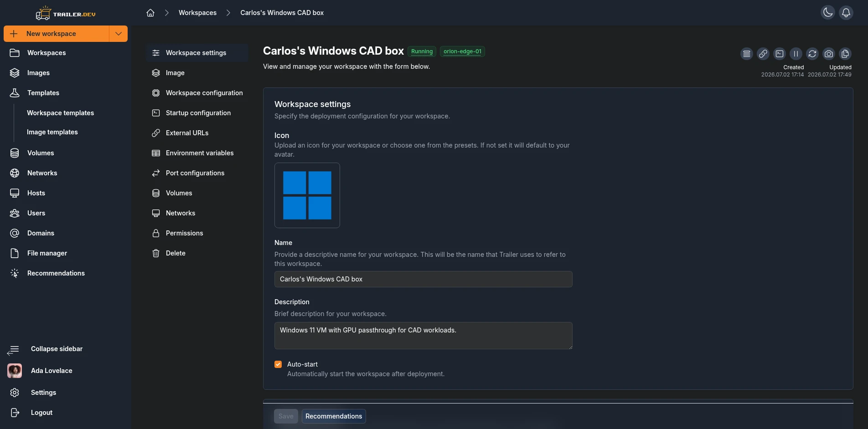The image size is (868, 429).
Task: Open Settings in the bottom sidebar
Action: tap(66, 393)
